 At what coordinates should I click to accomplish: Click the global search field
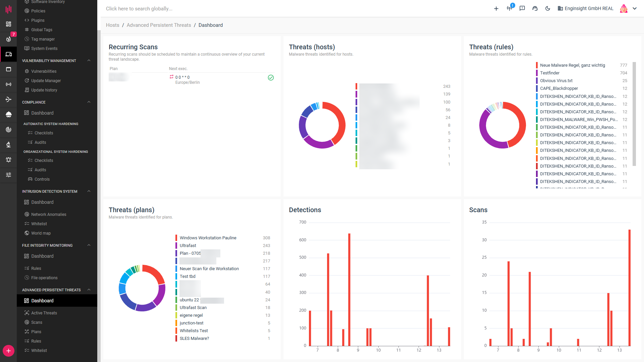[139, 9]
